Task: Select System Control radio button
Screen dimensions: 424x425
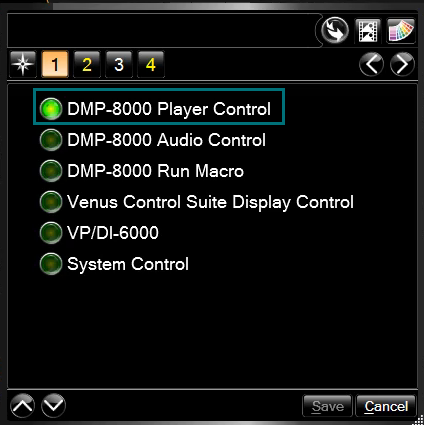Action: (x=51, y=264)
